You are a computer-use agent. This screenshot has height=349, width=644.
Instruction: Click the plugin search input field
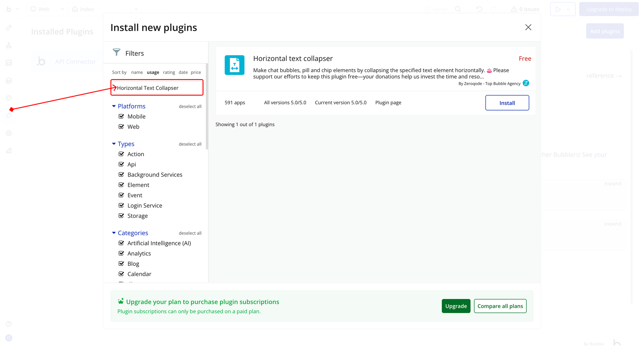pos(157,88)
